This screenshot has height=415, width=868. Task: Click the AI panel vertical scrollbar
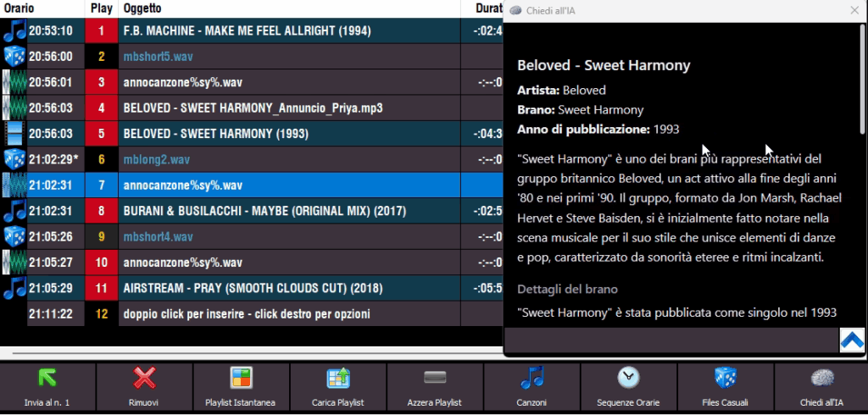(862, 85)
